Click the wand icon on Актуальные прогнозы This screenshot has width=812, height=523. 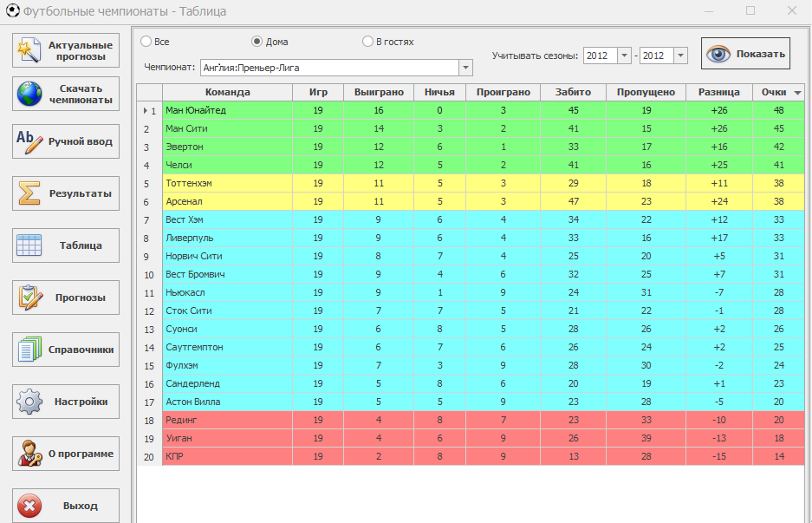coord(29,50)
